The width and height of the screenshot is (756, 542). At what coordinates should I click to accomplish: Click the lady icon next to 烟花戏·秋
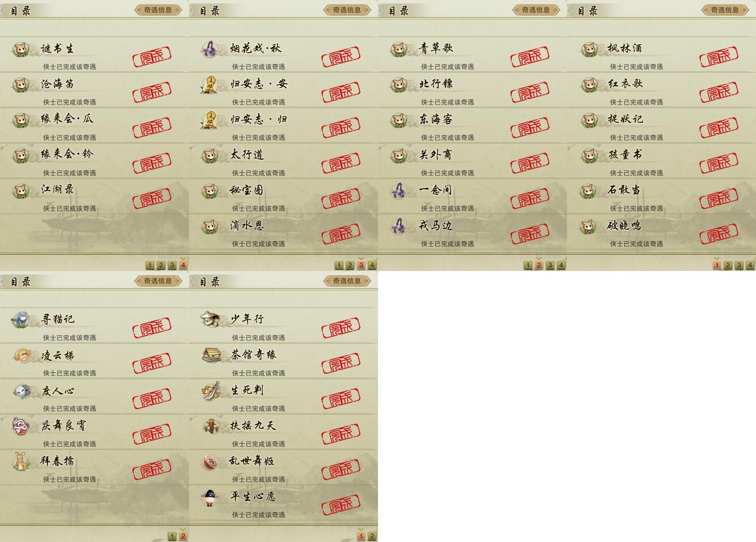pos(209,49)
